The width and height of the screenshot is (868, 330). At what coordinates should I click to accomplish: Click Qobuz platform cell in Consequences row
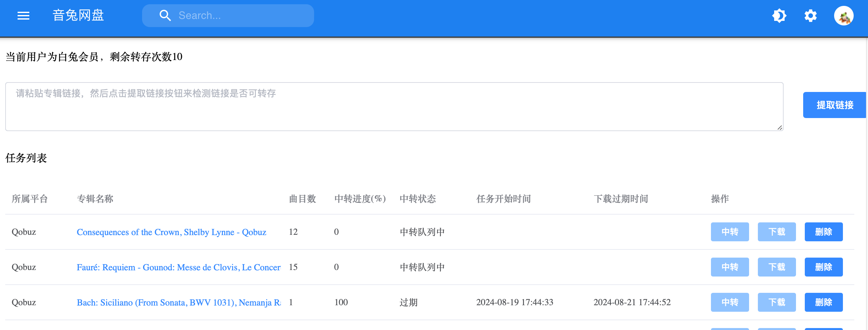point(23,232)
